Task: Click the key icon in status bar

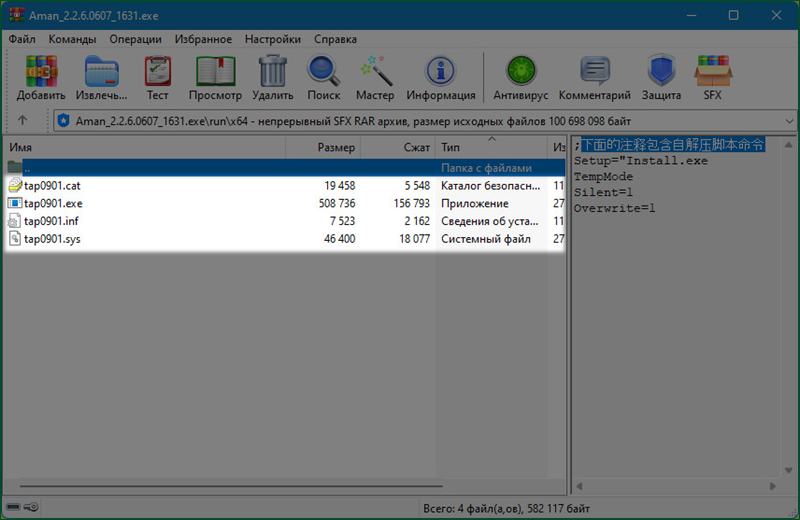Action: coord(31,507)
